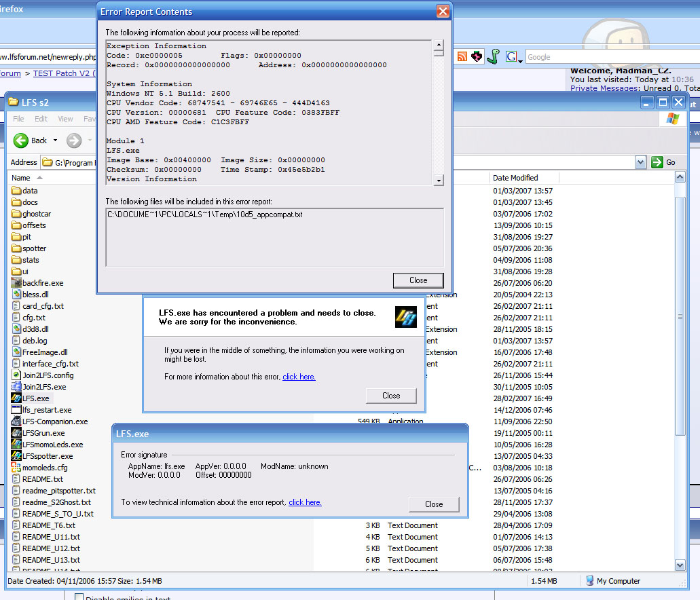Select readme_pitspotter.txt file
This screenshot has height=600, width=700.
pyautogui.click(x=54, y=491)
